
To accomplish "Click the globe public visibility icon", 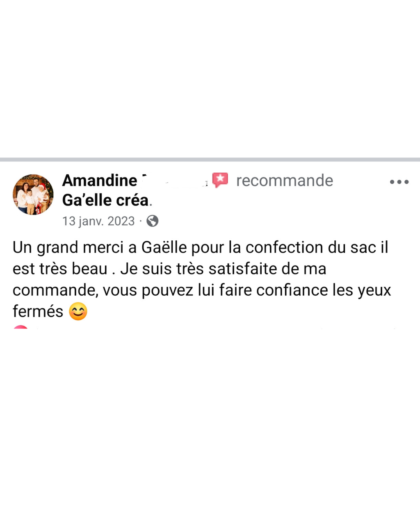I will pos(153,221).
